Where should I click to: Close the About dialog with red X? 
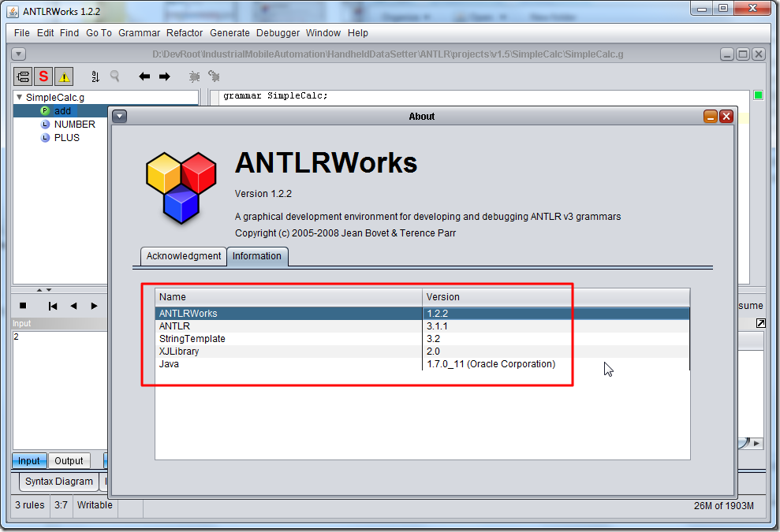point(726,117)
